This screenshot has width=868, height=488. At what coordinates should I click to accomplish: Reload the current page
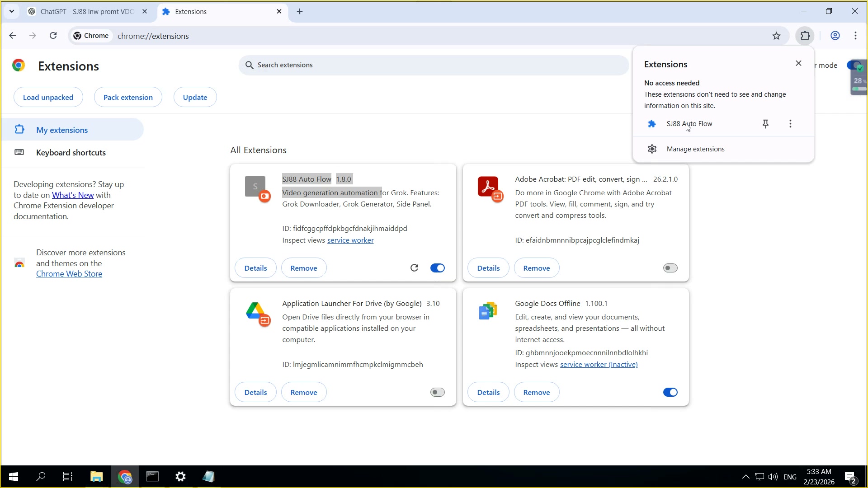53,36
